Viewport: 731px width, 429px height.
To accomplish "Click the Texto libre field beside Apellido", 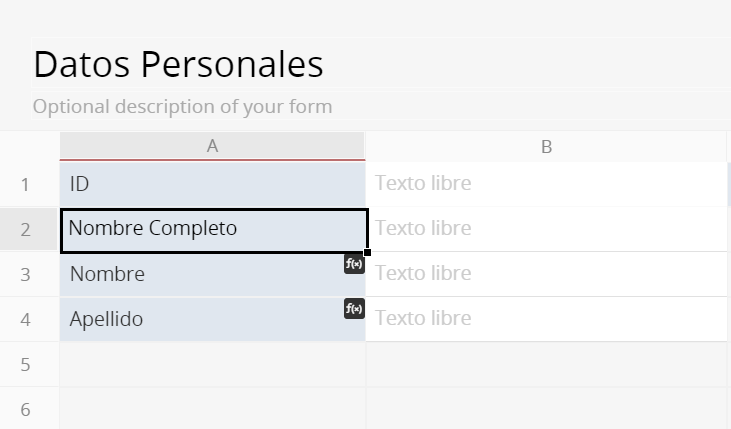I will [x=546, y=319].
